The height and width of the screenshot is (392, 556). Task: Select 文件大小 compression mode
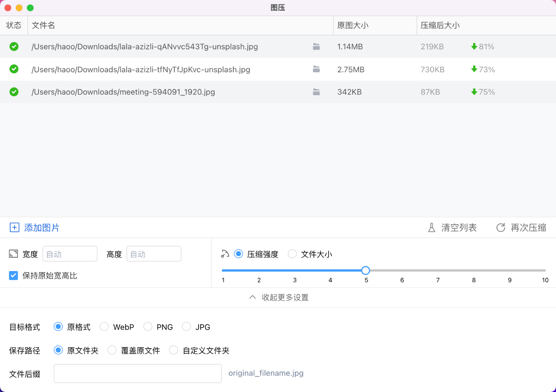(293, 254)
